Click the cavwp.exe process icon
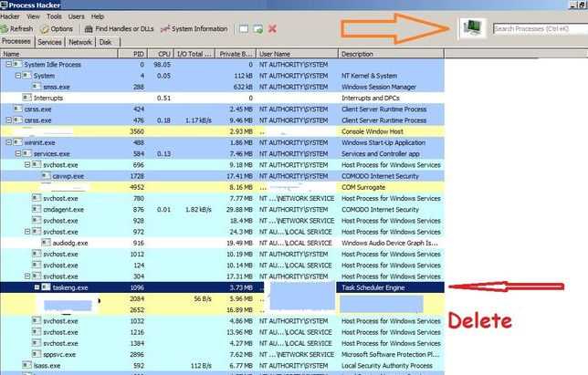This screenshot has height=375, width=588. (46, 176)
